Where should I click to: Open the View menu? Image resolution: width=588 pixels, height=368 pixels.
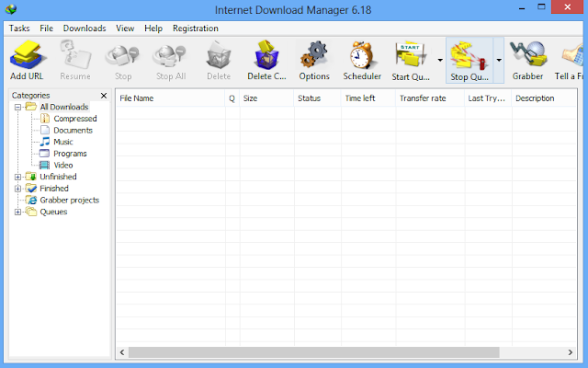(125, 29)
